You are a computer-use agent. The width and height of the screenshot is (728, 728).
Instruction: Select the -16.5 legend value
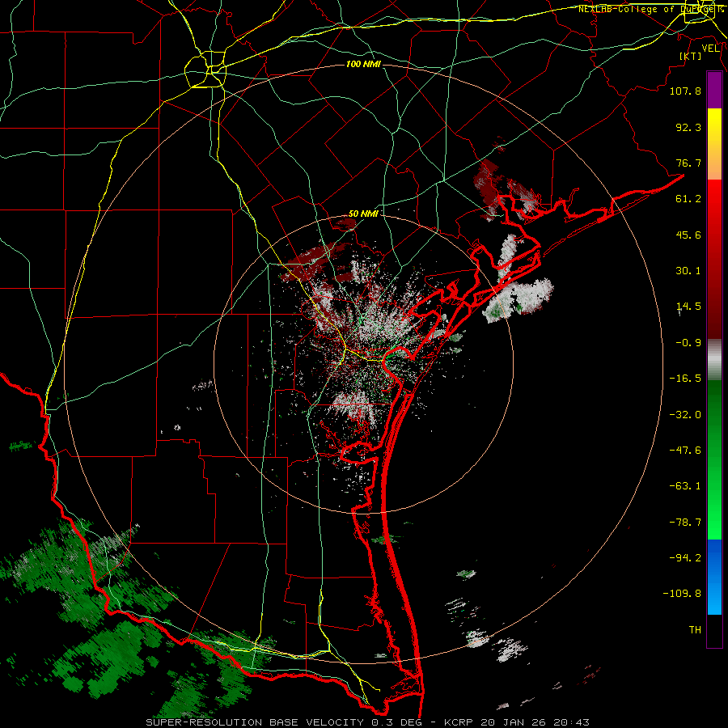pyautogui.click(x=685, y=379)
